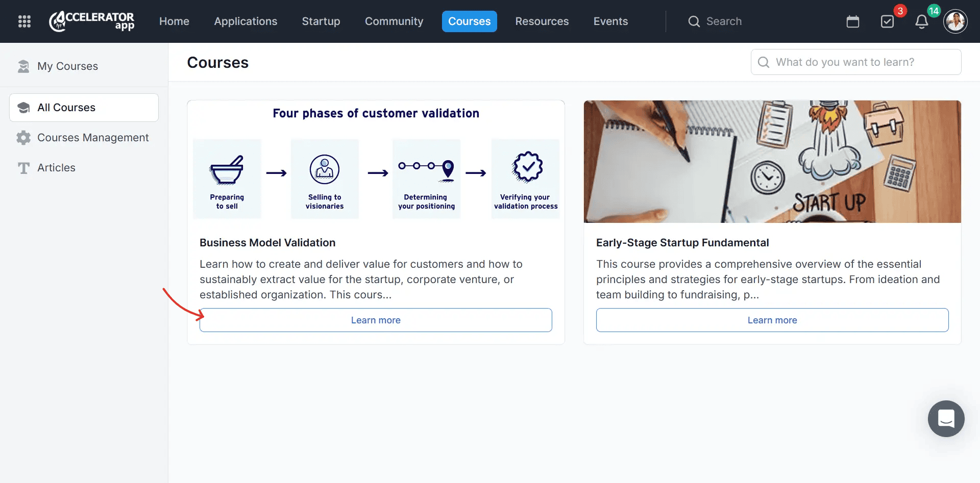Image resolution: width=980 pixels, height=483 pixels.
Task: Select the My Courses sidebar icon
Action: (24, 66)
